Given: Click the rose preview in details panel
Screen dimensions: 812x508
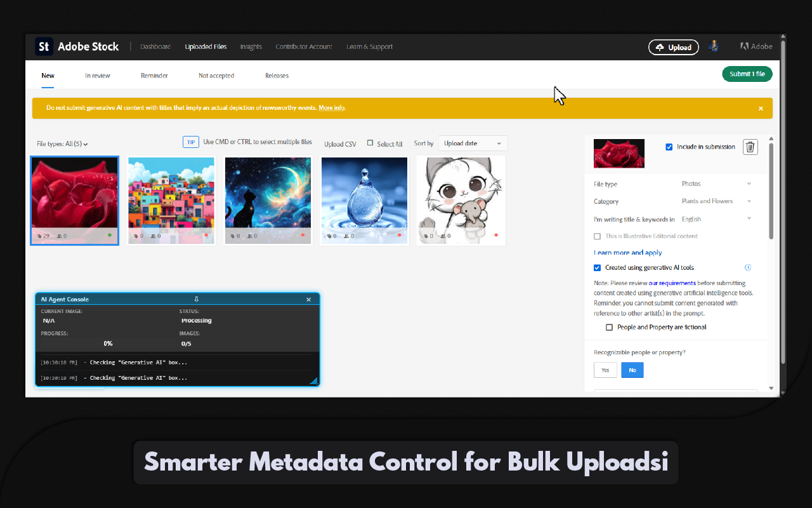Looking at the screenshot, I should pyautogui.click(x=619, y=154).
